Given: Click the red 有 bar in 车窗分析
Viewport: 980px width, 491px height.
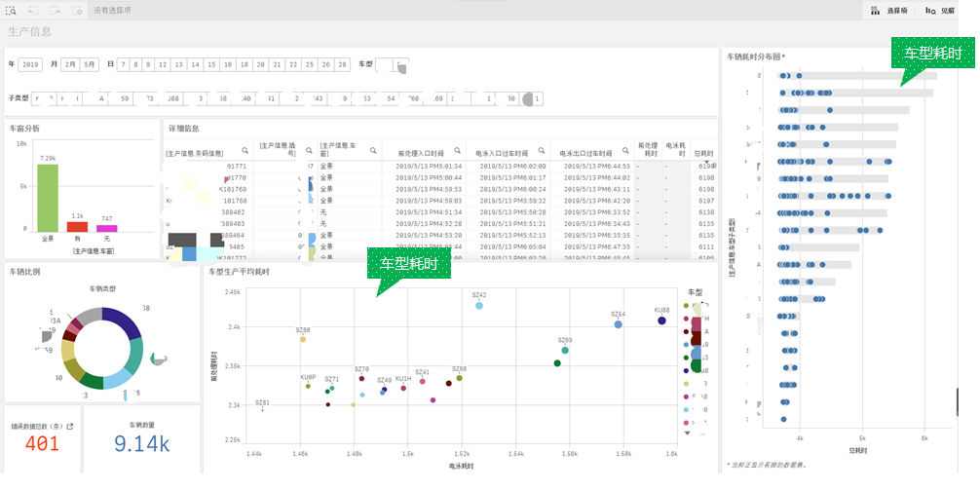Looking at the screenshot, I should click(77, 227).
